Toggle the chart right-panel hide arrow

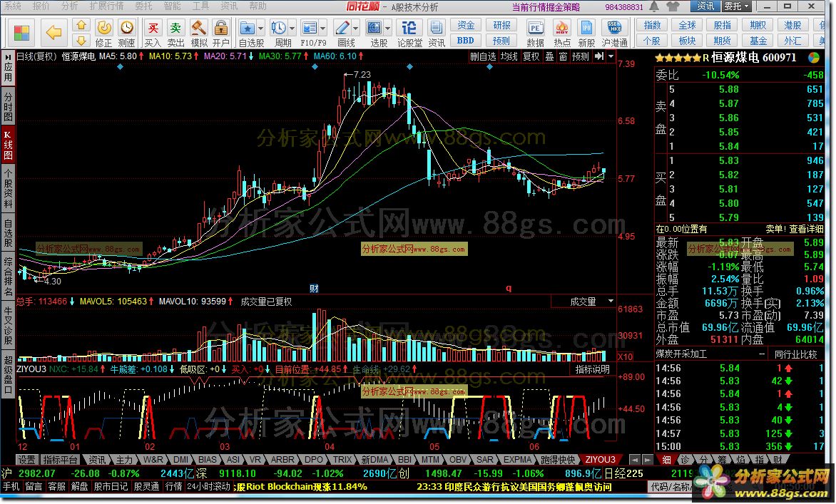599,56
